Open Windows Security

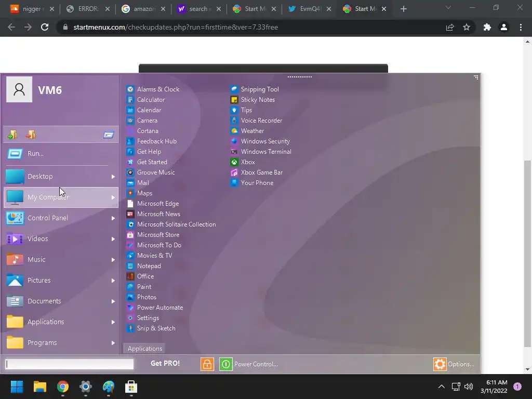click(260, 141)
